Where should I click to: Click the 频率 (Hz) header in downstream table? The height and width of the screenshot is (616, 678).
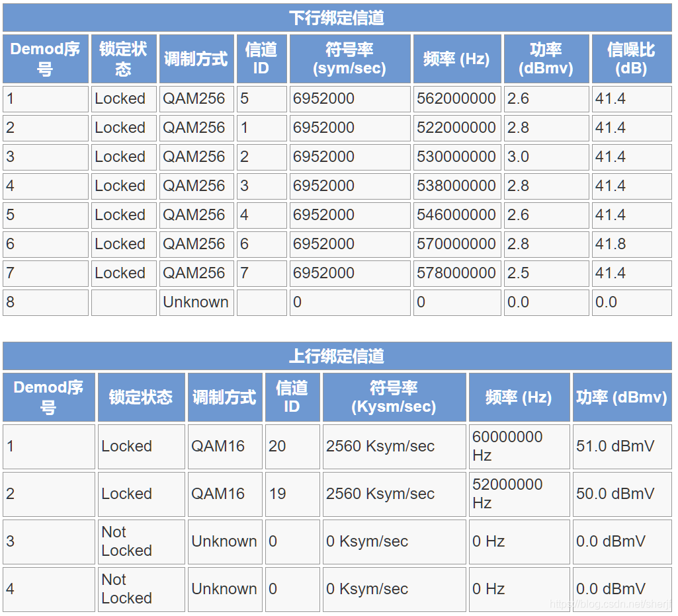(456, 59)
